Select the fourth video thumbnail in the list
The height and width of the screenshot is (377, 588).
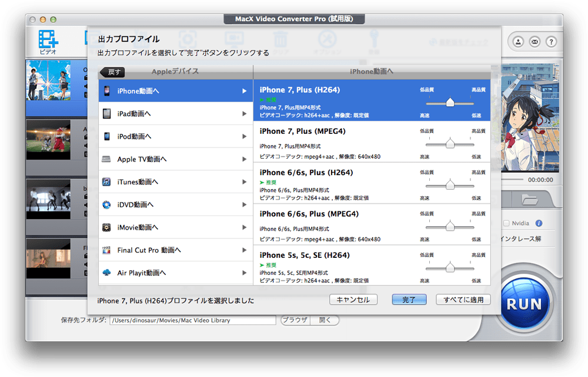[48, 259]
